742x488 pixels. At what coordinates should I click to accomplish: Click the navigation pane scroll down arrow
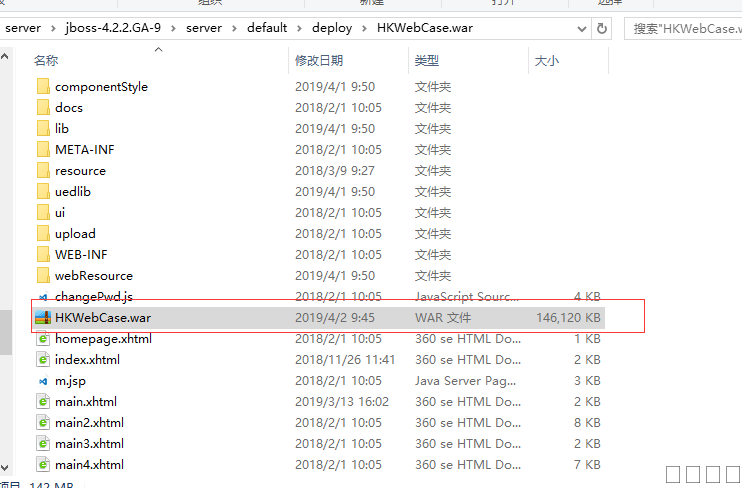click(x=5, y=468)
